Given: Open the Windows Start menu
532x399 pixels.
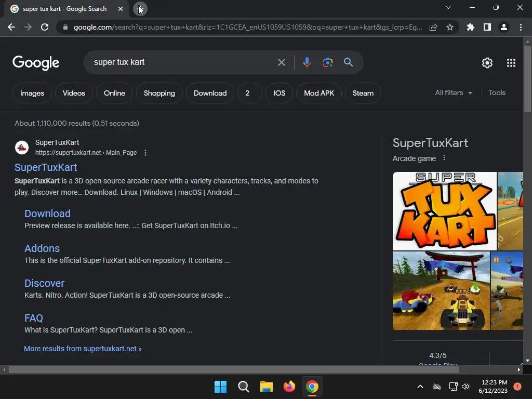Looking at the screenshot, I should coord(220,387).
